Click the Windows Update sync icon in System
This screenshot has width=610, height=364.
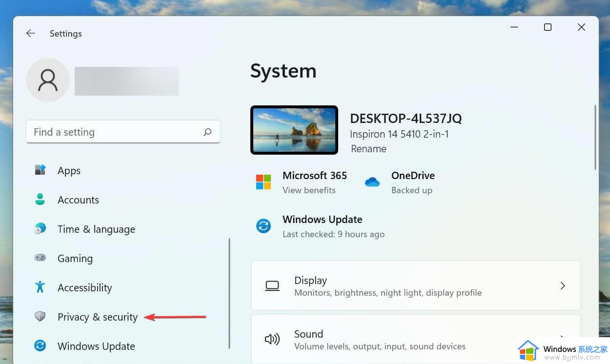click(x=264, y=226)
